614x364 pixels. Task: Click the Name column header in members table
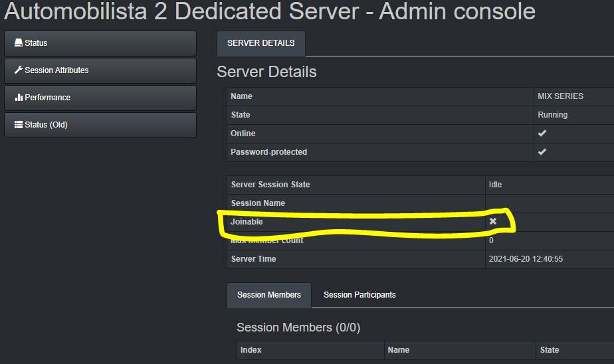(x=399, y=350)
